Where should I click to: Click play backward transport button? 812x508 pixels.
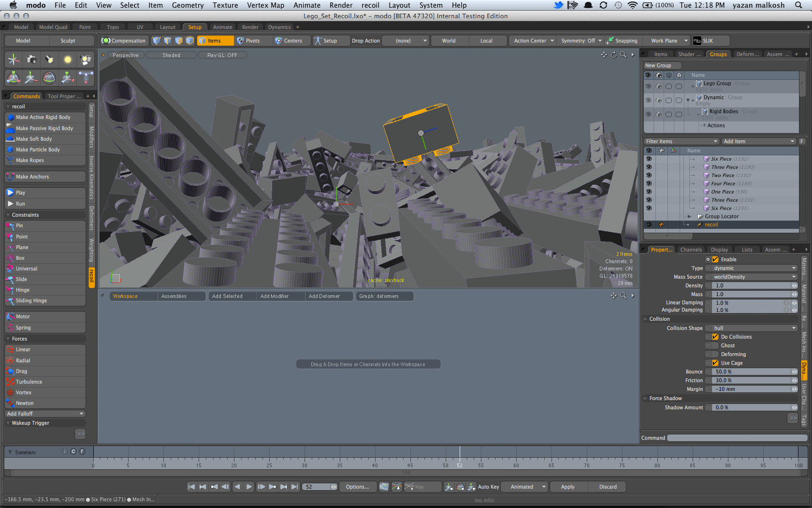[x=237, y=487]
